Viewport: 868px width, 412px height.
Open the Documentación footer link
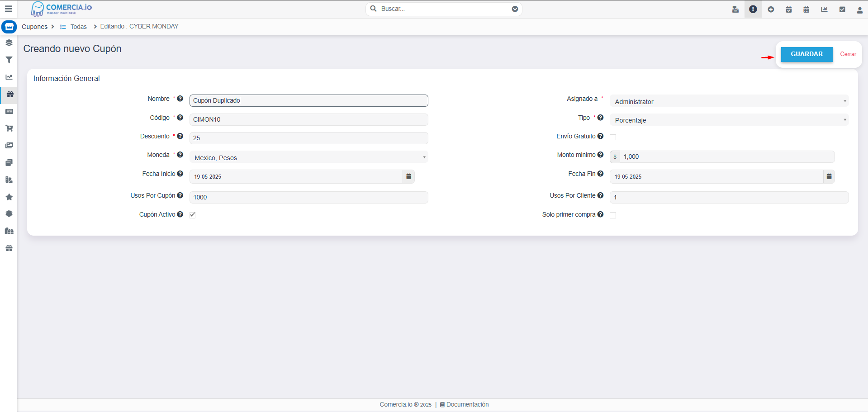tap(467, 404)
